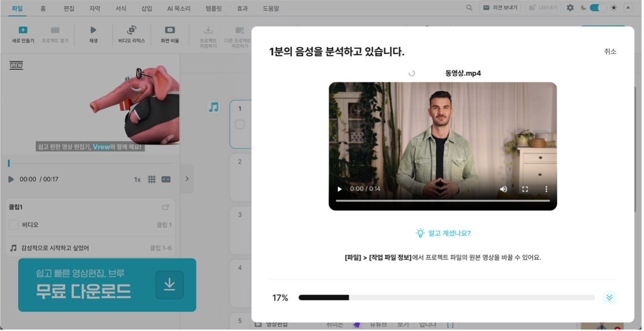Click 프로젝트 저장하기 download icon
The height and width of the screenshot is (331, 644).
coord(208,30)
